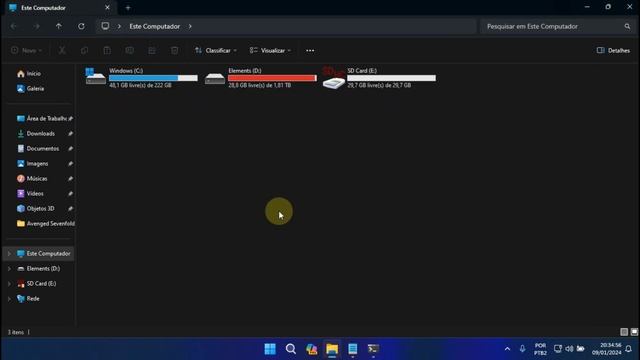
Task: Click the Paste icon in toolbar
Action: pos(107,50)
